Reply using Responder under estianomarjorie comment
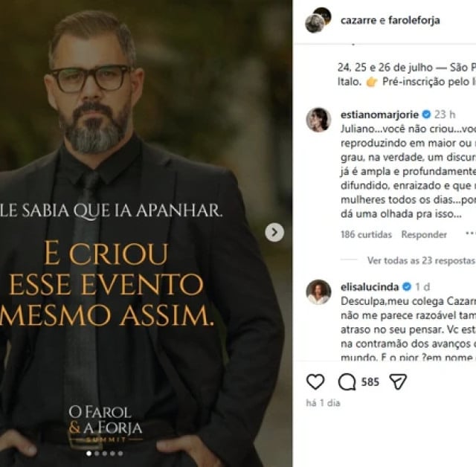Viewport: 476px width, 467px height. (x=424, y=234)
